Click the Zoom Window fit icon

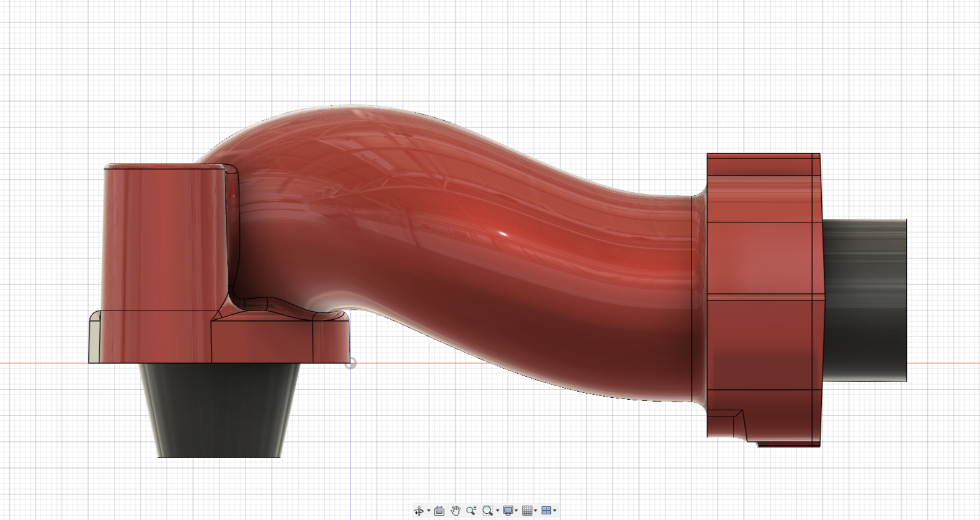point(488,511)
